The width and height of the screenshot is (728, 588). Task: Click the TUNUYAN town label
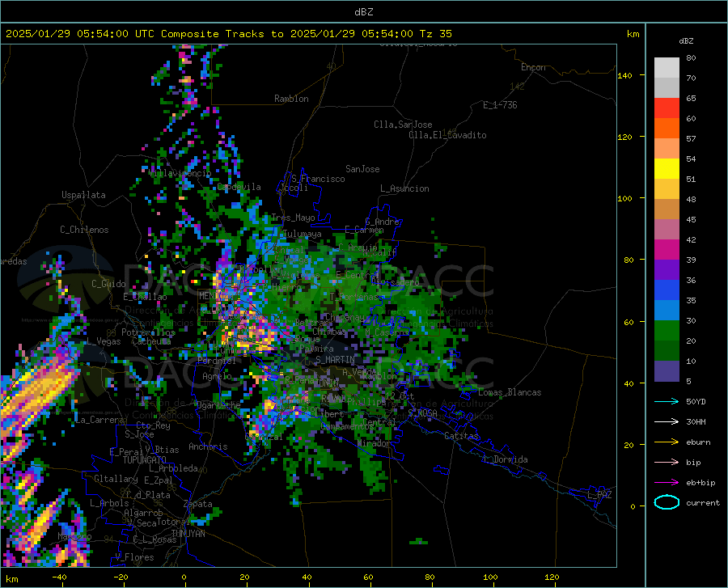188,534
